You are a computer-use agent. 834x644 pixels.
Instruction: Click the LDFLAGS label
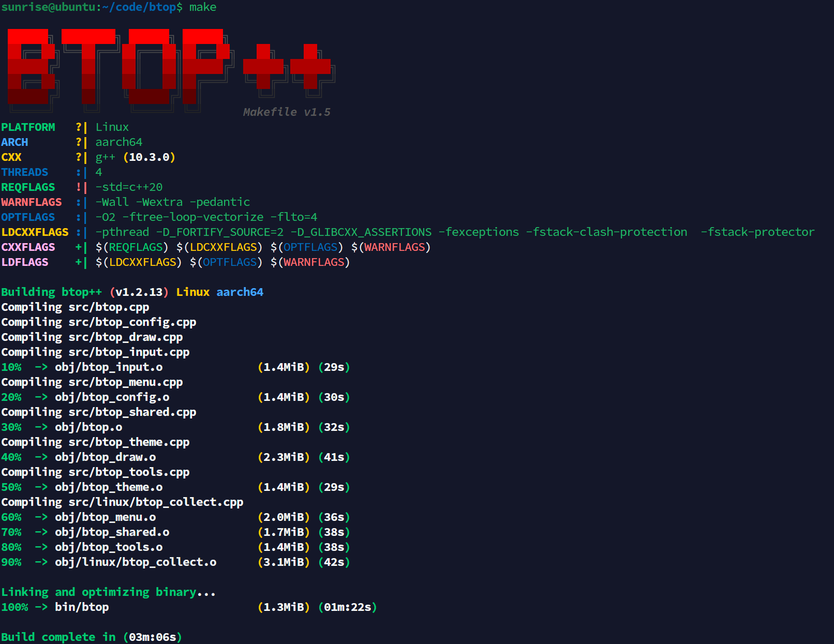(24, 262)
